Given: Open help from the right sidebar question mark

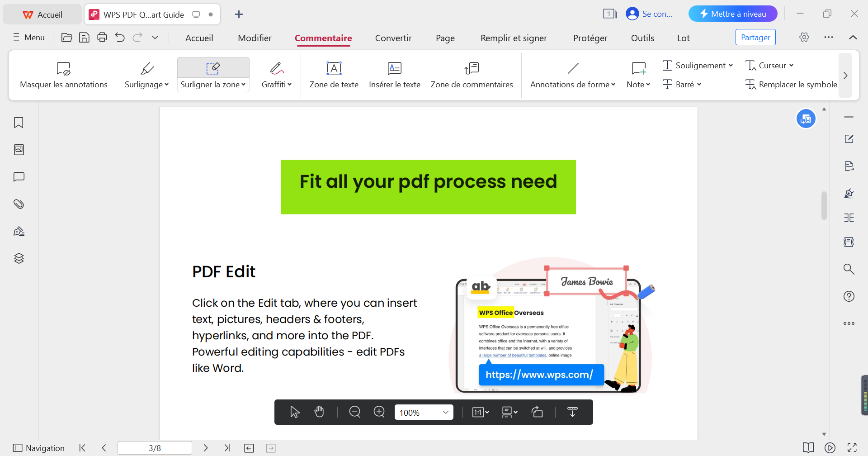Looking at the screenshot, I should (849, 296).
